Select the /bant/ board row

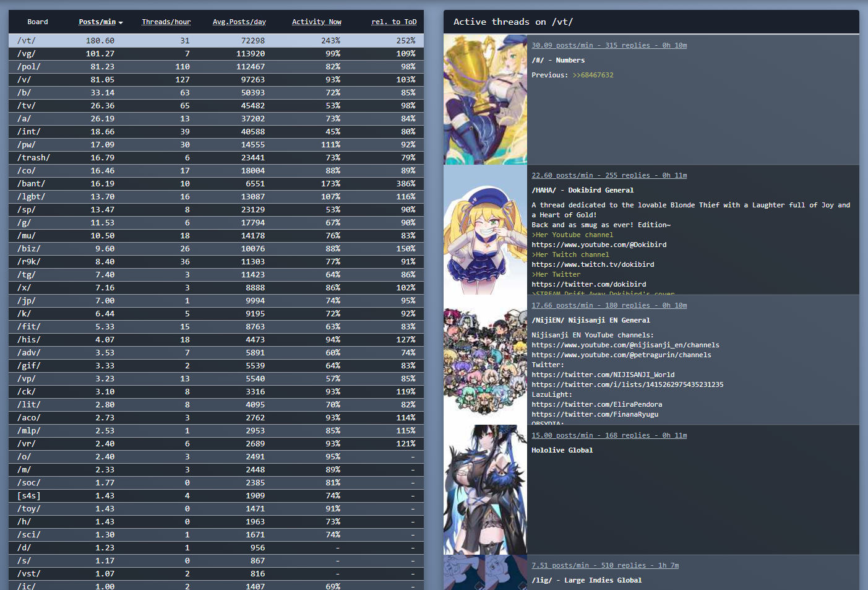point(216,184)
